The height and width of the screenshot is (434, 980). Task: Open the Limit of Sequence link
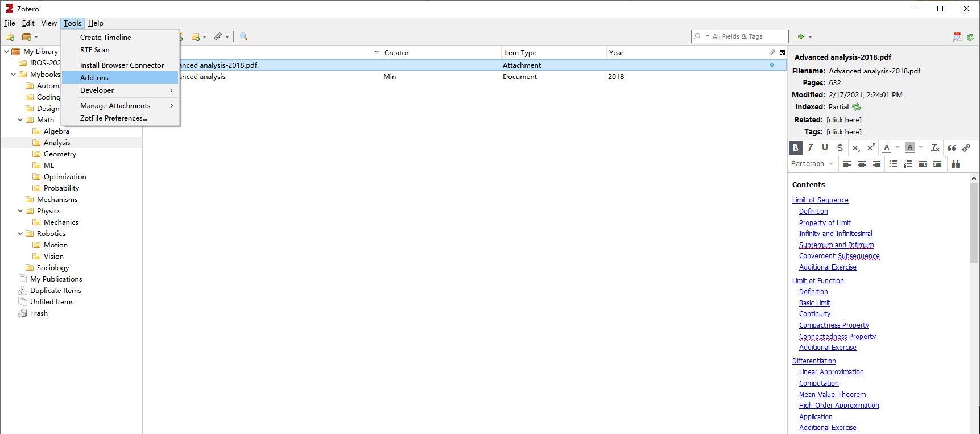point(820,200)
